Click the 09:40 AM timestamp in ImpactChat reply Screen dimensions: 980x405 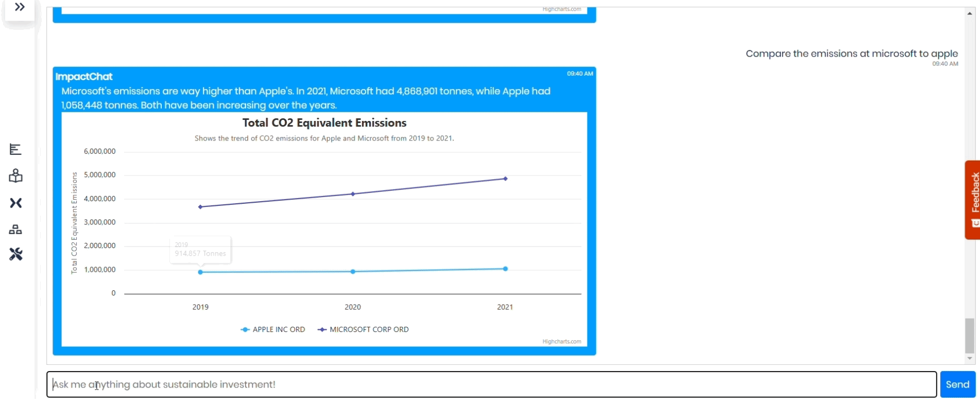click(x=580, y=74)
